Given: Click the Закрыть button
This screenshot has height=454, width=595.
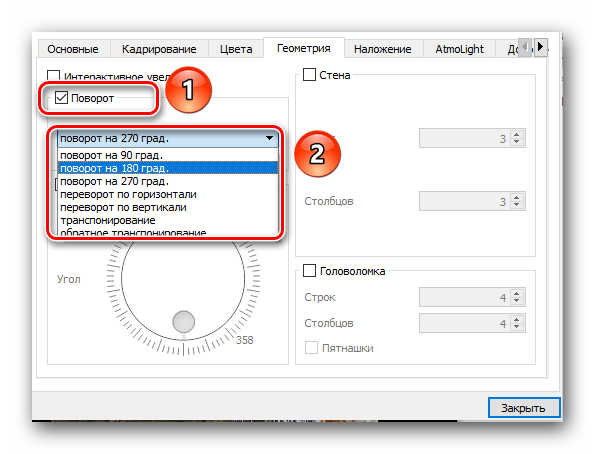Looking at the screenshot, I should click(524, 408).
